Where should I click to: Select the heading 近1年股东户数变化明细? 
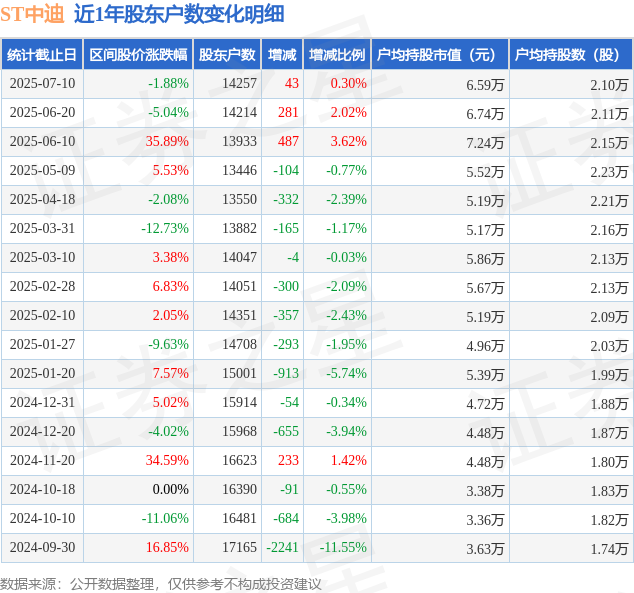pos(180,14)
